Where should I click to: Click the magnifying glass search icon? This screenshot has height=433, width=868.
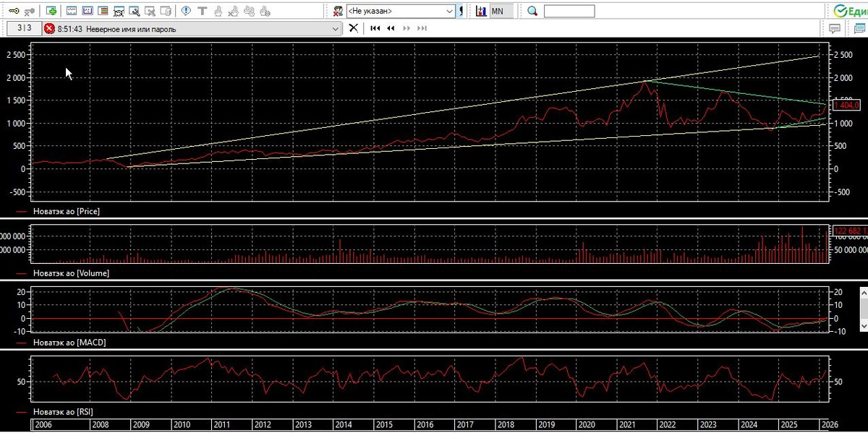click(532, 11)
